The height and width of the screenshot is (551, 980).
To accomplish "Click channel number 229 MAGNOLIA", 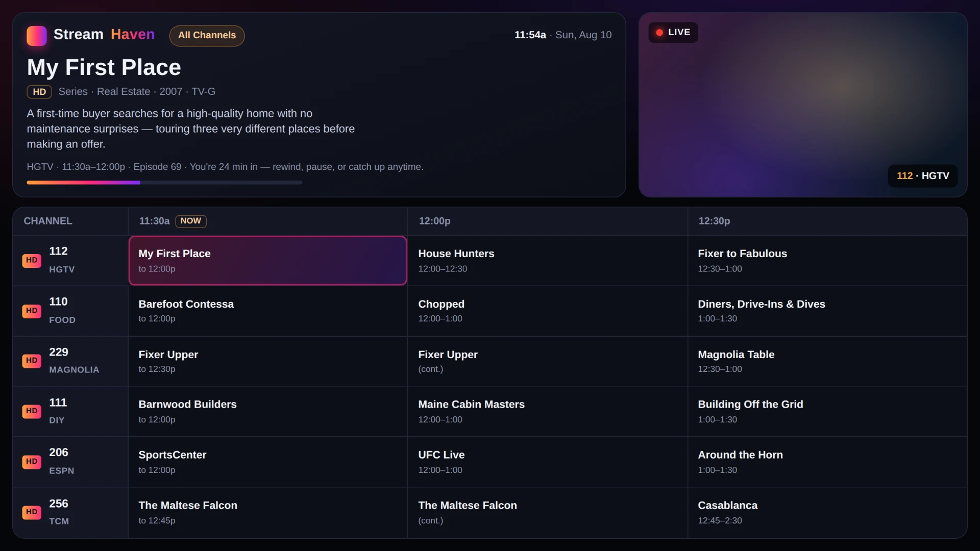I will [59, 352].
